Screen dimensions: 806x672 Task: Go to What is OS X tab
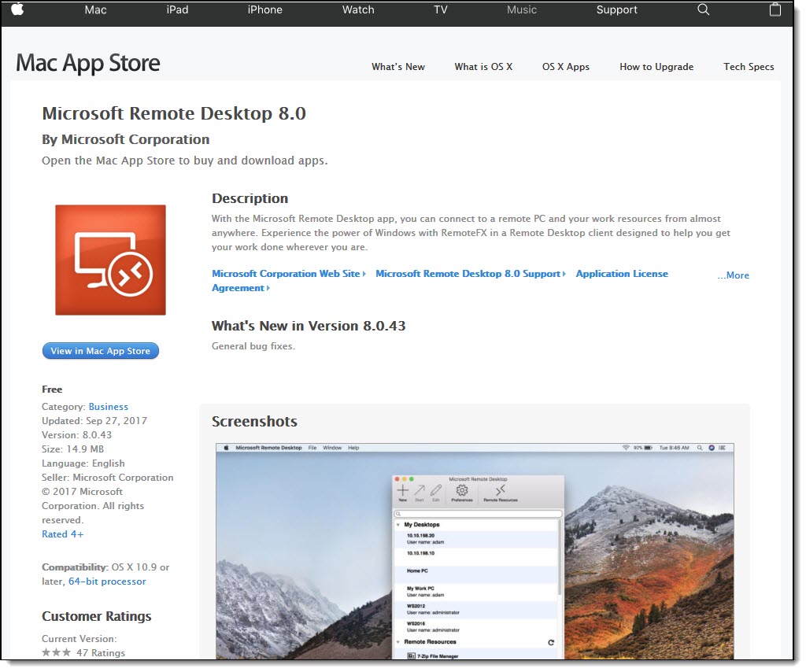(x=483, y=67)
